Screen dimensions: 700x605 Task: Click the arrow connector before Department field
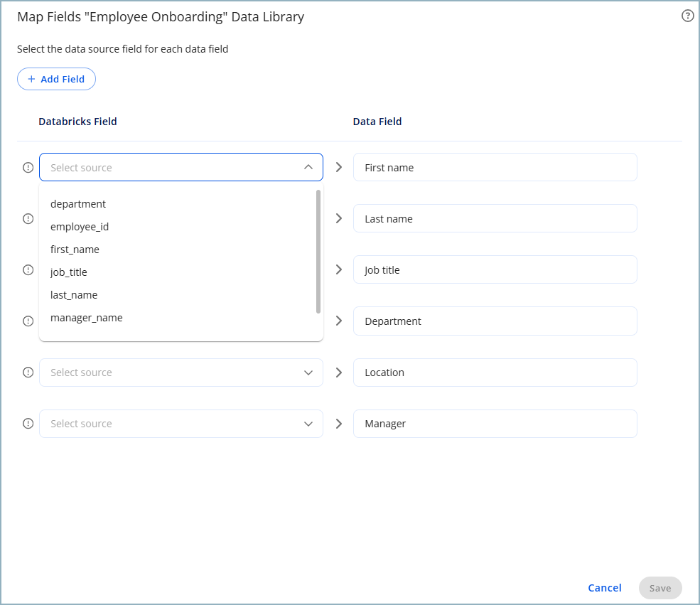coord(339,321)
